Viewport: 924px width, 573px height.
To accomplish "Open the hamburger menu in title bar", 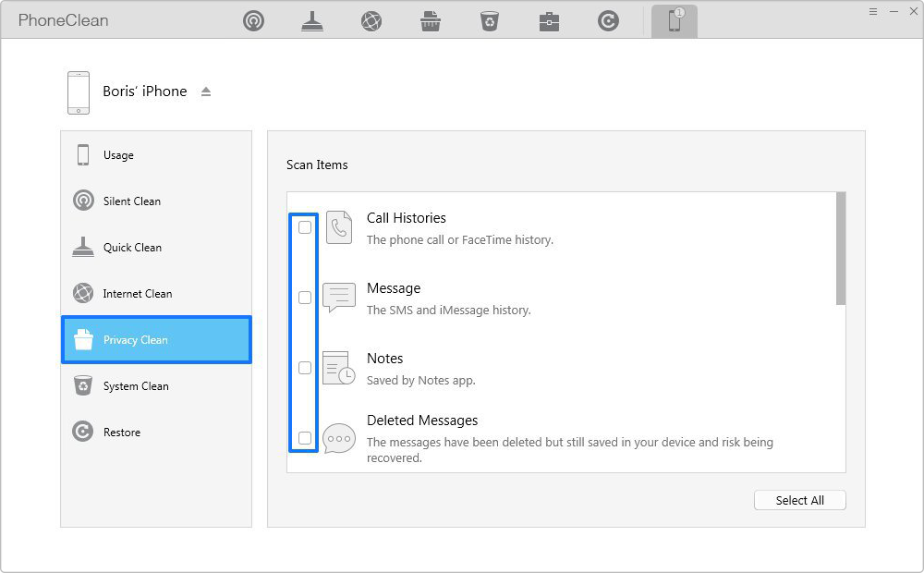I will pyautogui.click(x=873, y=11).
